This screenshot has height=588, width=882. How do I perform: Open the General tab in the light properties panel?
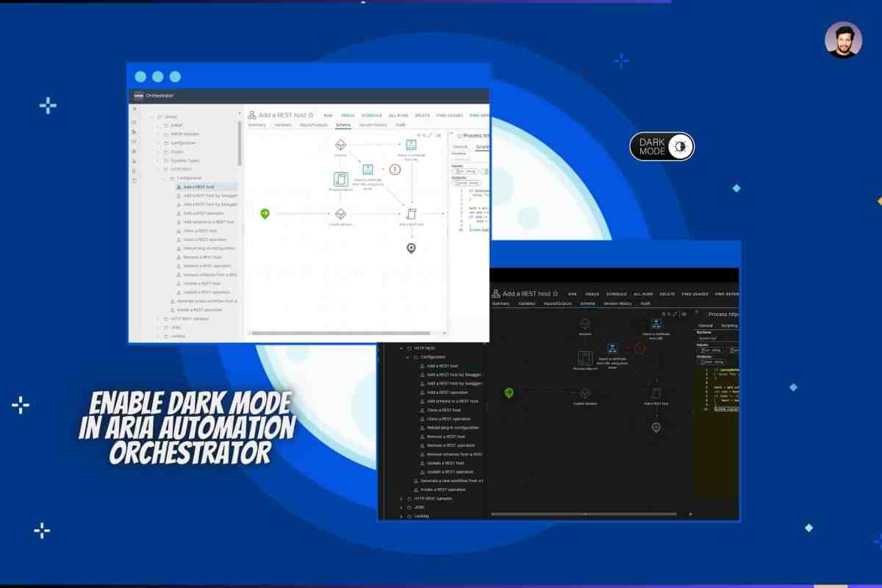click(459, 146)
